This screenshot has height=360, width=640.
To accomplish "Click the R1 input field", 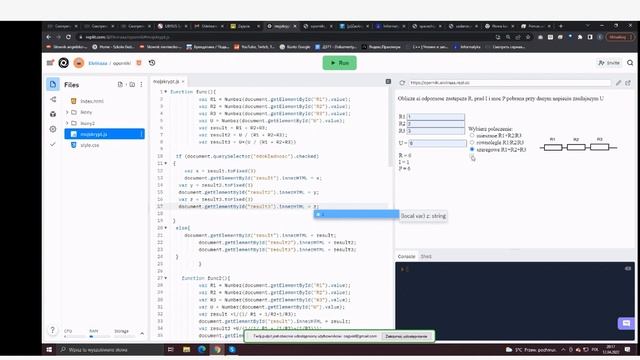I will [x=436, y=117].
